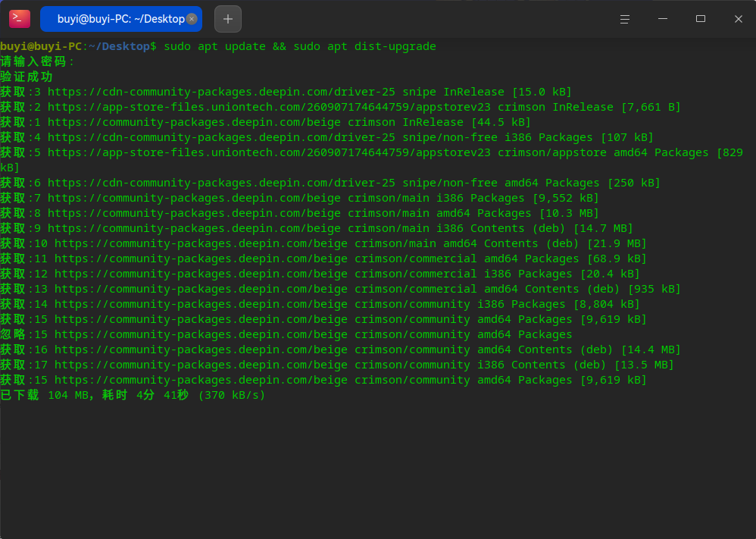Click the '获取:2' appstorev23 crimson InRelease line
Viewport: 756px width, 539px height.
point(340,107)
